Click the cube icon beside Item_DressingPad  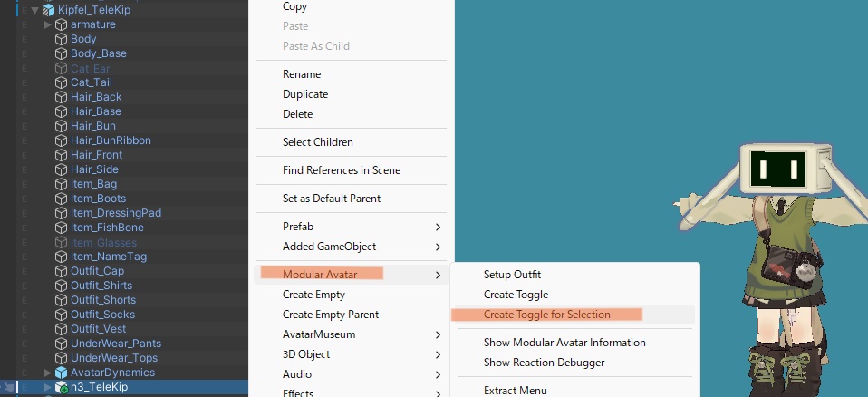tap(62, 213)
